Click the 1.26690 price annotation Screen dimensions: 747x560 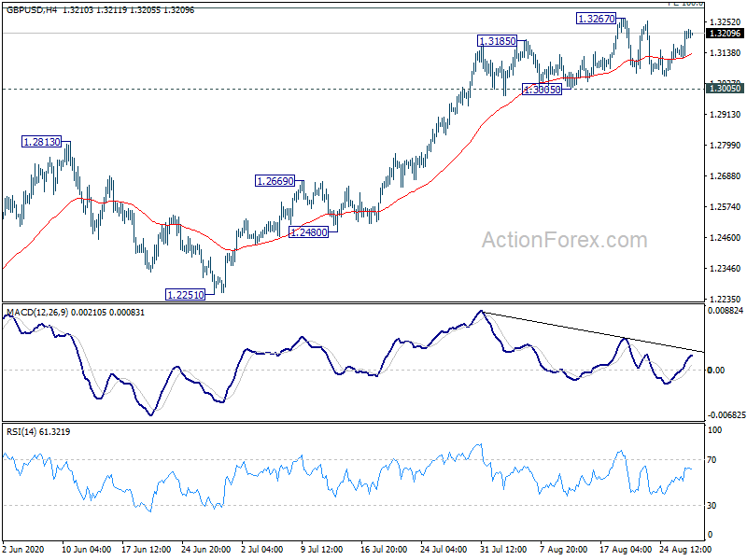275,181
